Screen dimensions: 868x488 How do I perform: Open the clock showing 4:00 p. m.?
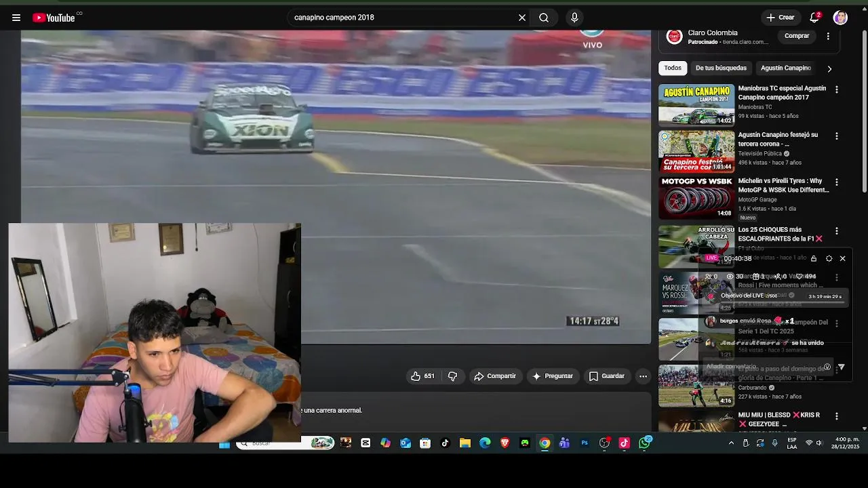tap(847, 443)
